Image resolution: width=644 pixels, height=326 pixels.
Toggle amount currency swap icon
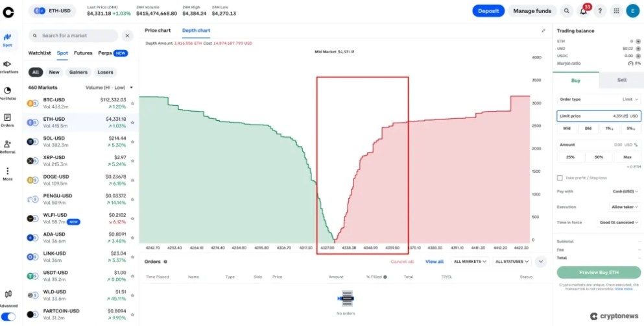coord(636,145)
